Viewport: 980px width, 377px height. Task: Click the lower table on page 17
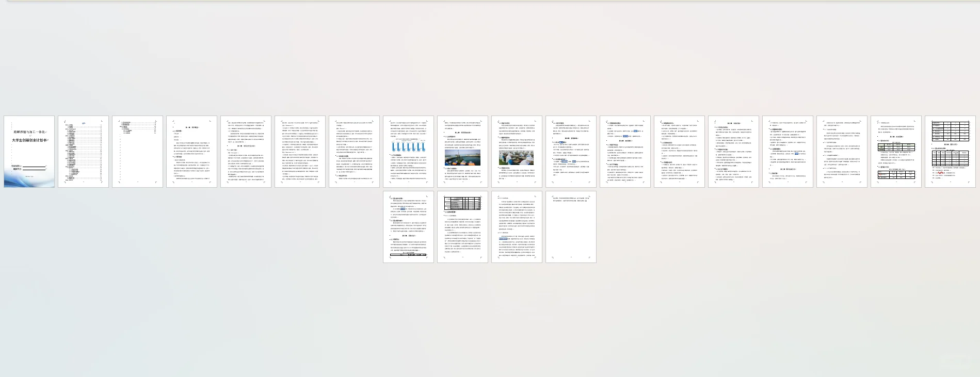[x=896, y=175]
